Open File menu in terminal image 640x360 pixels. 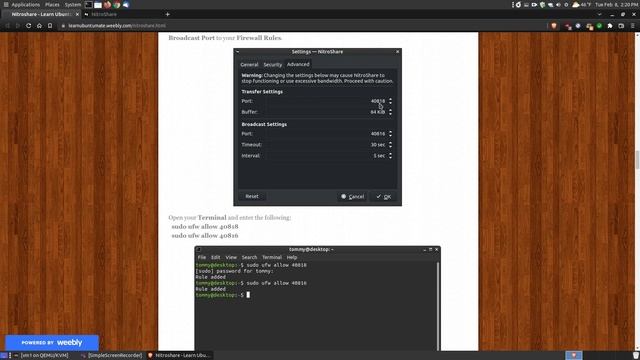pyautogui.click(x=202, y=258)
